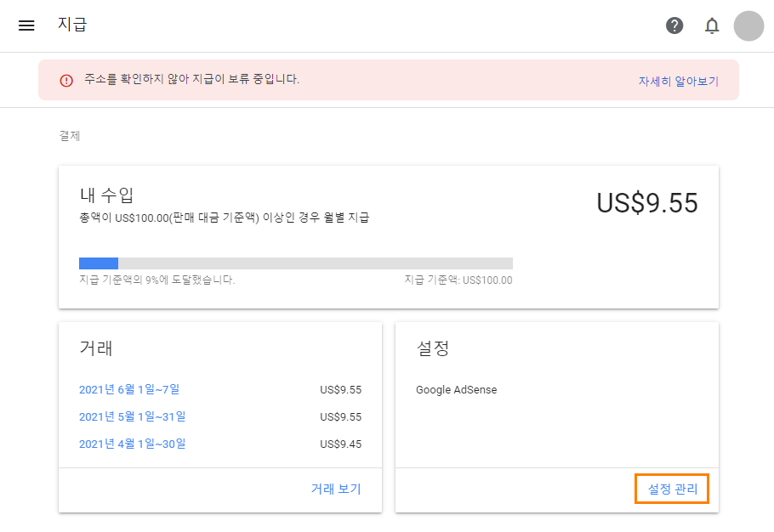
Task: Click the Google AdSense settings entry
Action: [x=456, y=389]
